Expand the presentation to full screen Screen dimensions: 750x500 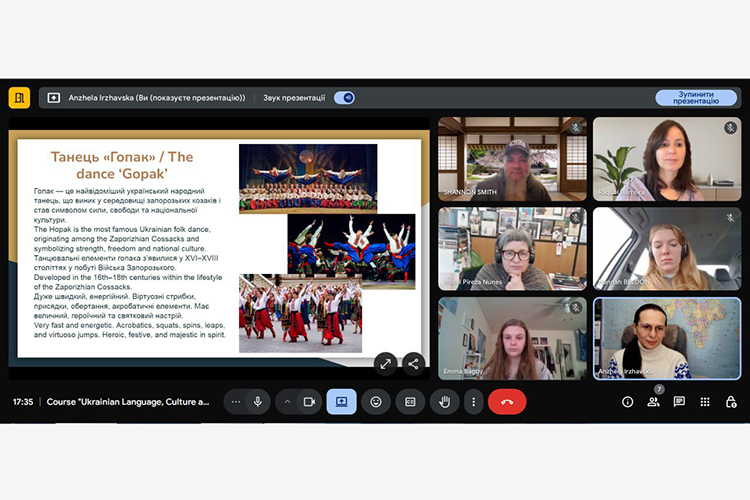tap(384, 363)
